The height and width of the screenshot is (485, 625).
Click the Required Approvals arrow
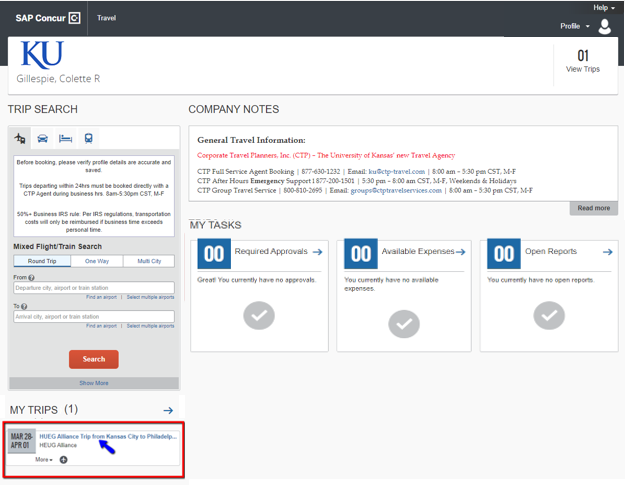pos(317,252)
